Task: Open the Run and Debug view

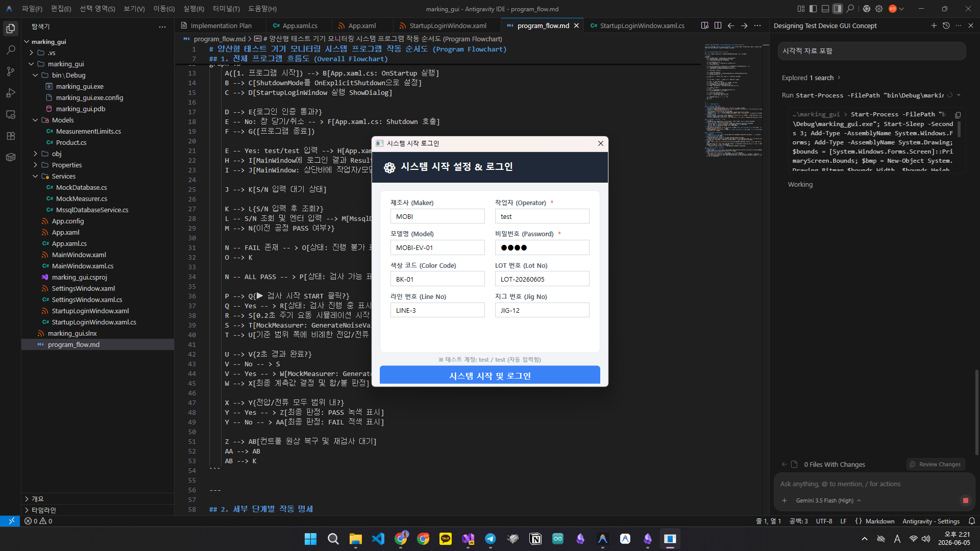Action: click(x=11, y=93)
